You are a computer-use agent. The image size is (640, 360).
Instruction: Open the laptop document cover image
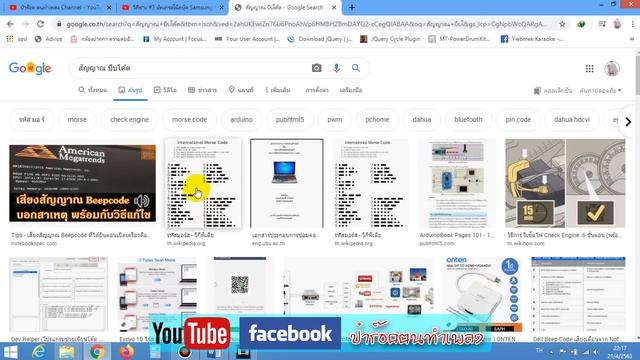click(287, 183)
